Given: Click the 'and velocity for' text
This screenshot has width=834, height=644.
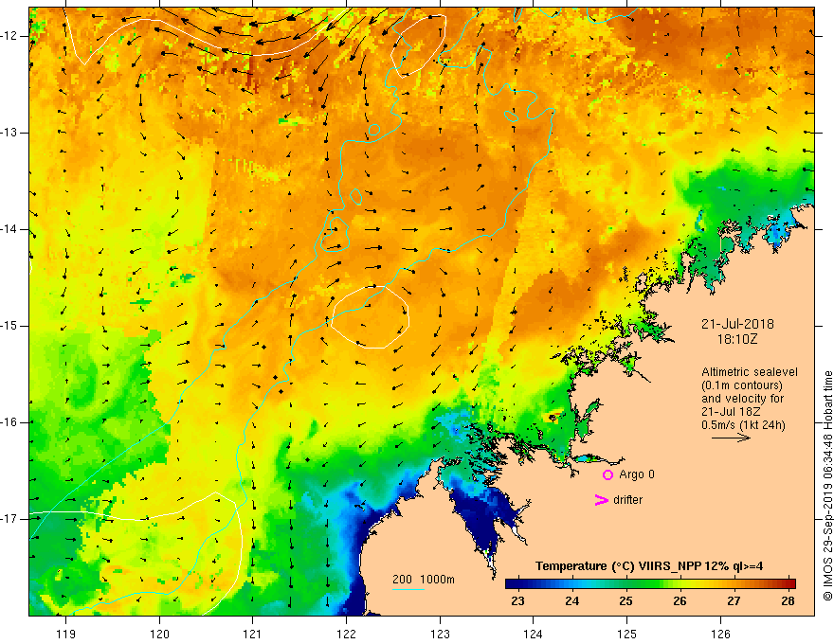Looking at the screenshot, I should coord(742,399).
